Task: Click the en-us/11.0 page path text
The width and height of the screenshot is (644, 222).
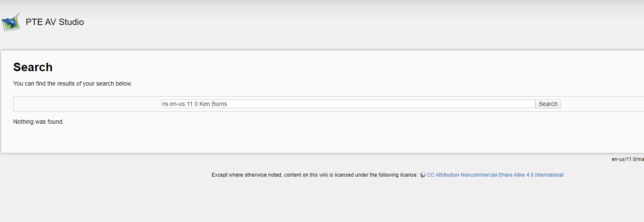Action: [x=627, y=159]
